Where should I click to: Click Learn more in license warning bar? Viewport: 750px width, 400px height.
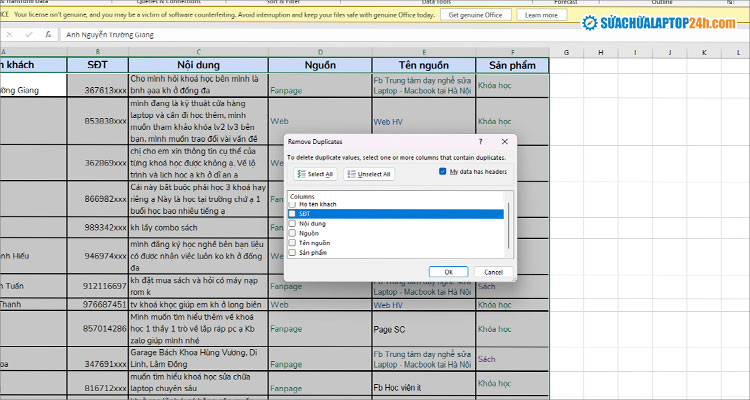541,15
